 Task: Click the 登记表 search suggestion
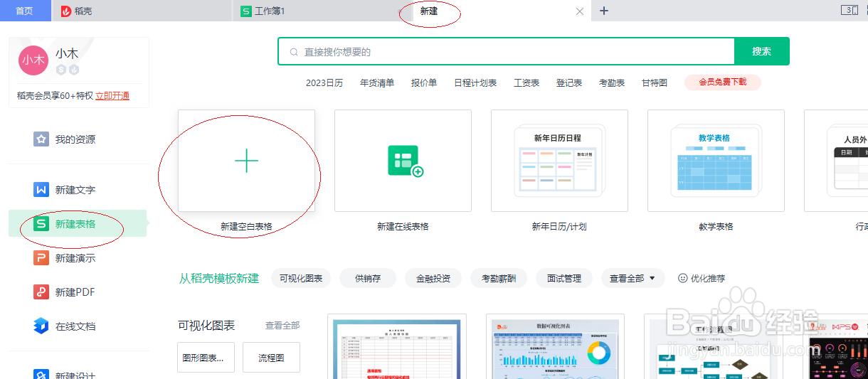[569, 82]
